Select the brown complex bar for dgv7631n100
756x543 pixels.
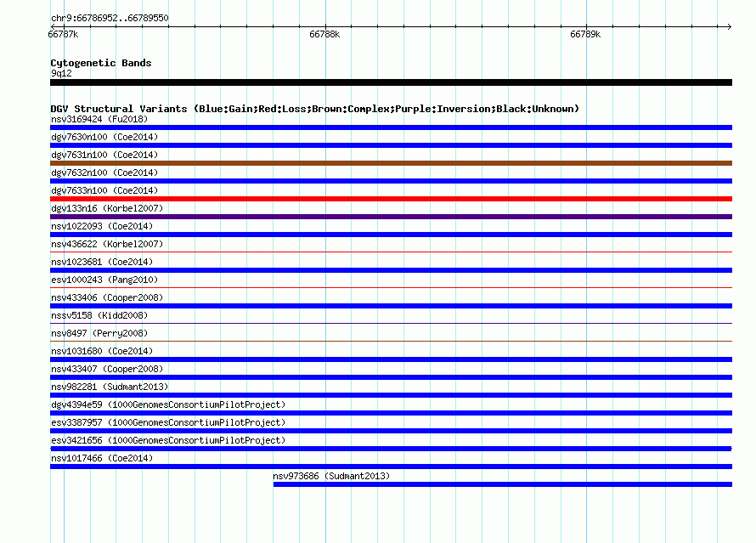point(391,163)
